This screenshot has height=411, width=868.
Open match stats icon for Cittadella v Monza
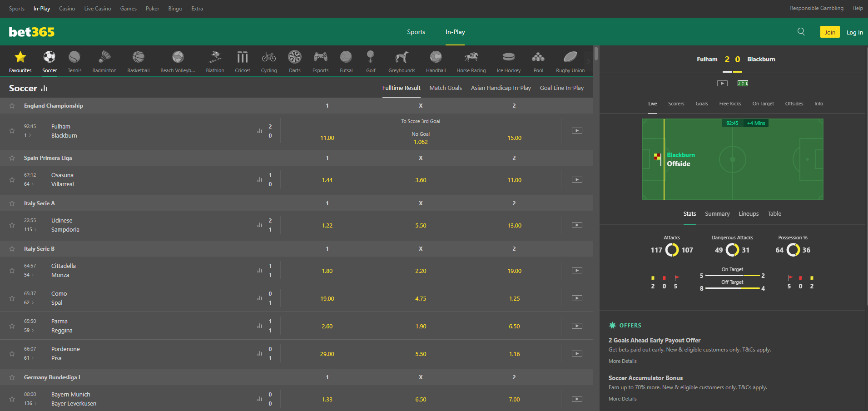tap(260, 270)
